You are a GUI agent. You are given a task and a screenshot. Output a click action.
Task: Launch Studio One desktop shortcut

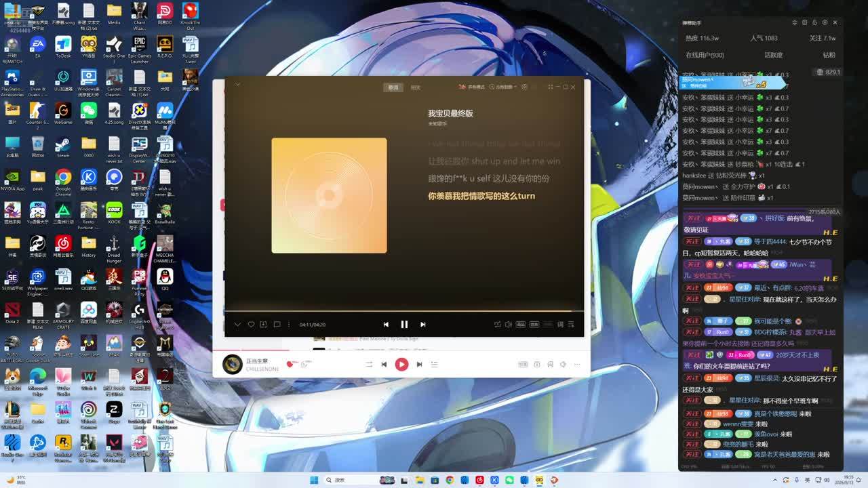114,47
